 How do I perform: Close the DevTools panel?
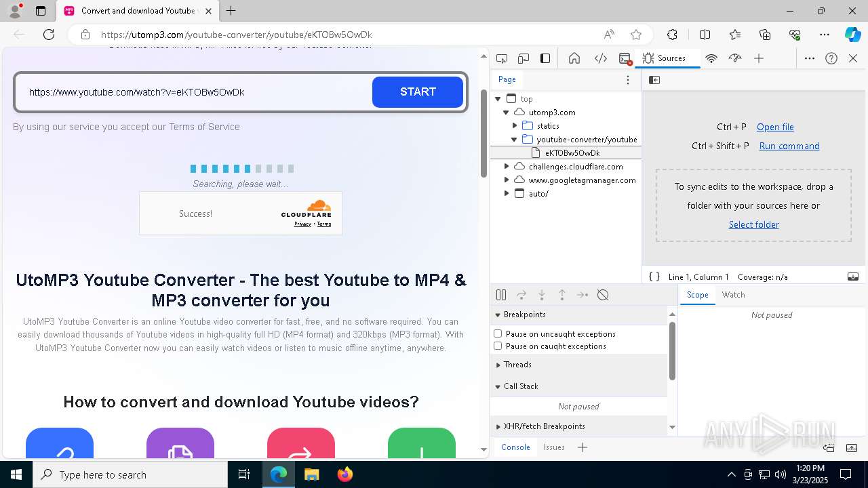click(853, 58)
